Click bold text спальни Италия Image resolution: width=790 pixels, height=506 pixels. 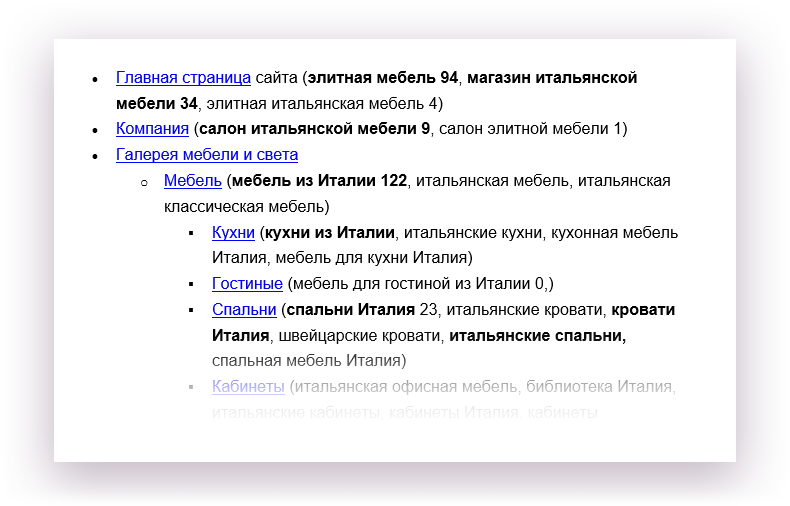pyautogui.click(x=351, y=309)
